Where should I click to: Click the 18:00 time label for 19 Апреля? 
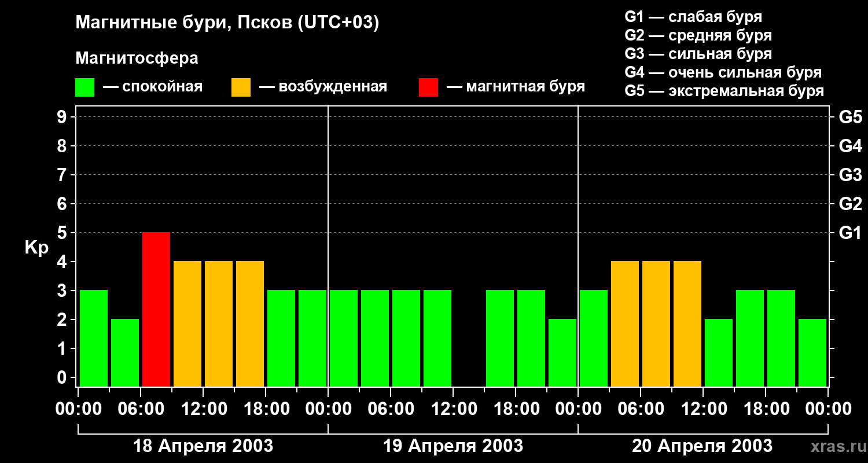tap(516, 409)
